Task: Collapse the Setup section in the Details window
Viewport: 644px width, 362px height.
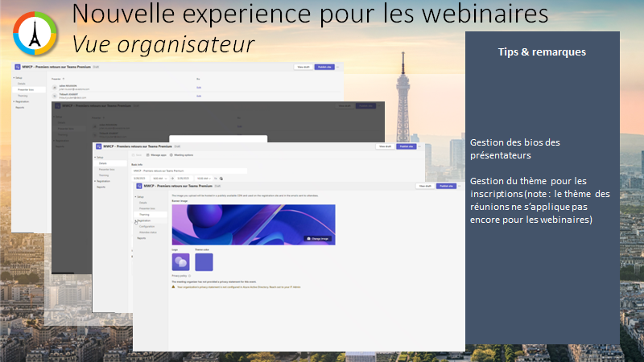Action: click(x=95, y=157)
